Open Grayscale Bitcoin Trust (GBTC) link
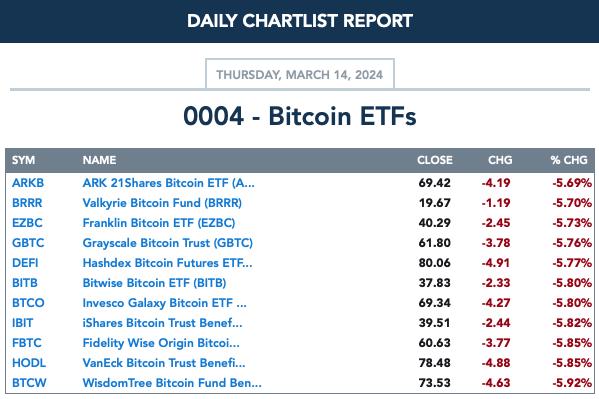Screen dimensions: 599x399 coord(168,243)
